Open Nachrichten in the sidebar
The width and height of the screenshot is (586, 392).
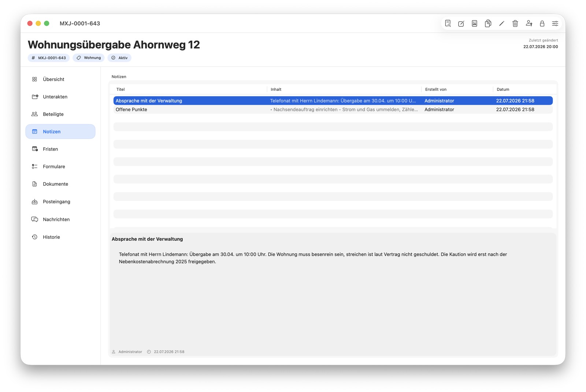[60, 219]
